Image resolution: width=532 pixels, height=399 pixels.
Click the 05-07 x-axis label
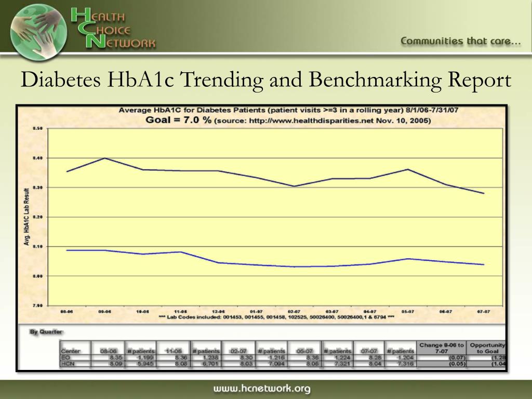point(407,311)
